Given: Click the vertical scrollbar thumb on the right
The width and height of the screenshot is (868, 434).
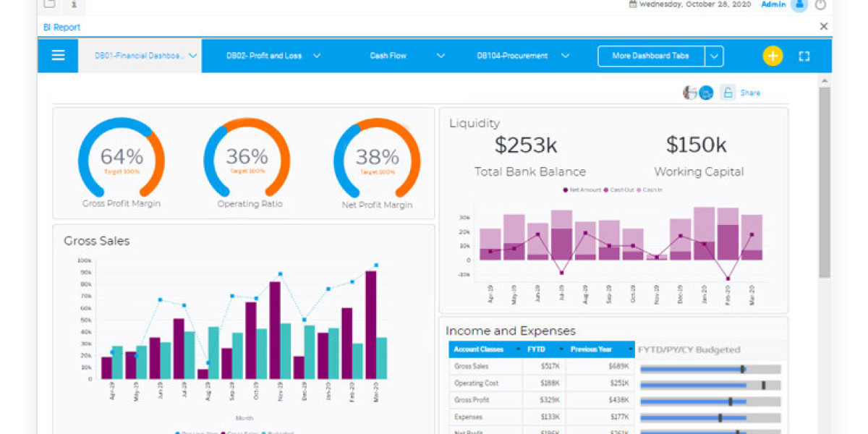Looking at the screenshot, I should [824, 181].
